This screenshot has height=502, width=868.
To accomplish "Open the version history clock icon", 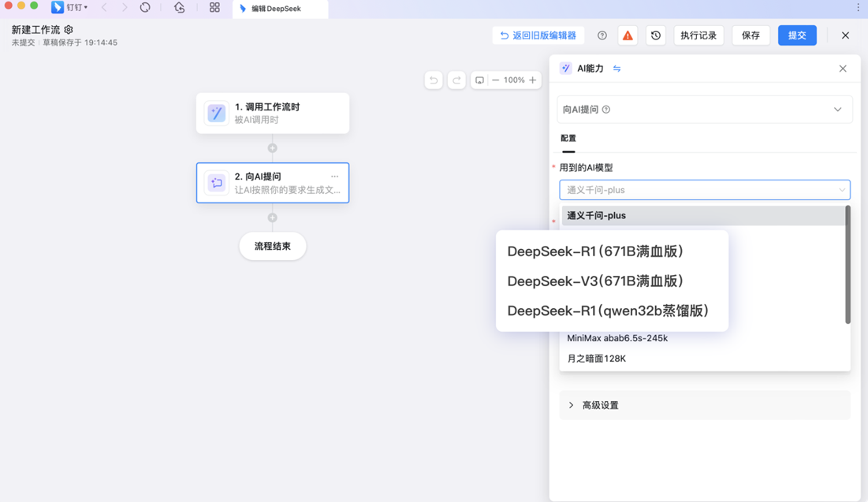I will point(655,35).
